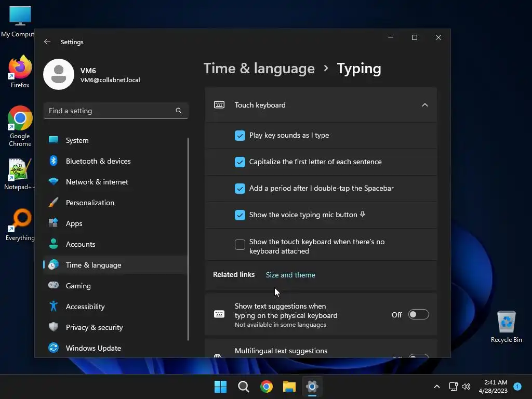532x399 pixels.
Task: Open Notepad++ desktop shortcut
Action: pos(20,174)
